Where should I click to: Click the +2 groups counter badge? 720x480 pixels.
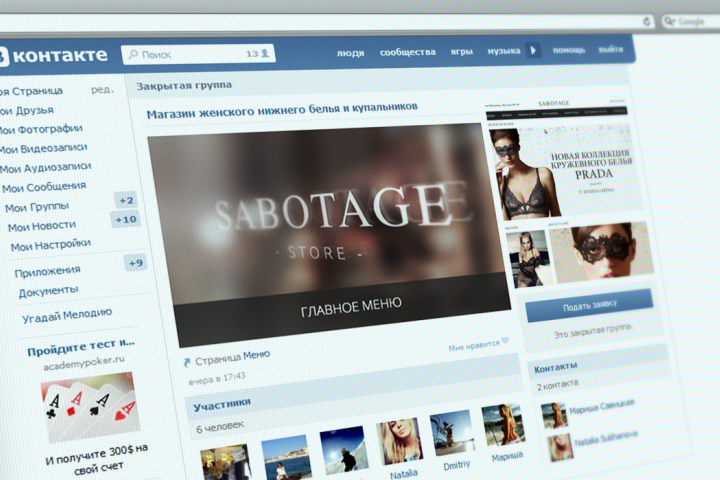[x=126, y=200]
